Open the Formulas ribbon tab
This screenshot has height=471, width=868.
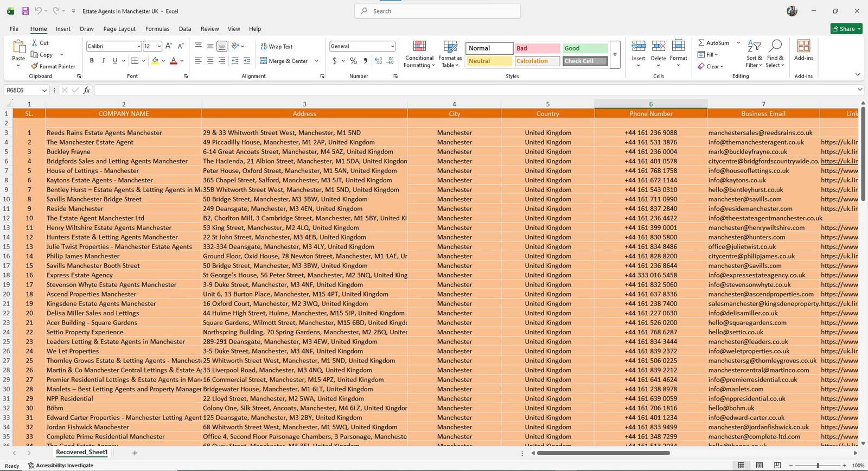click(x=157, y=29)
